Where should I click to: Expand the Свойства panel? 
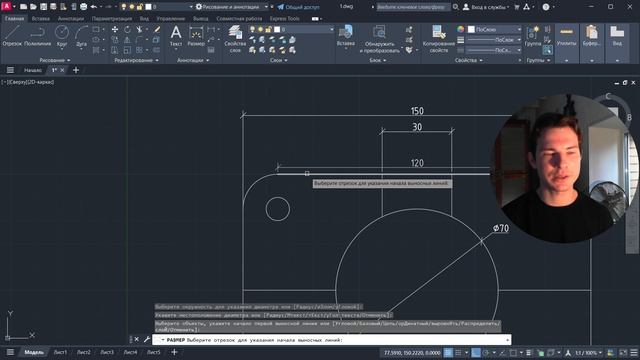[x=469, y=60]
